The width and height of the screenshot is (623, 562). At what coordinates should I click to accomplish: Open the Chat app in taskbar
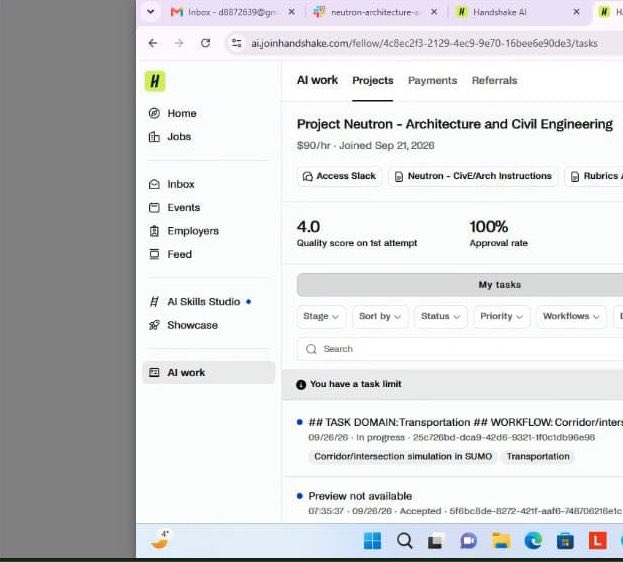tap(468, 541)
